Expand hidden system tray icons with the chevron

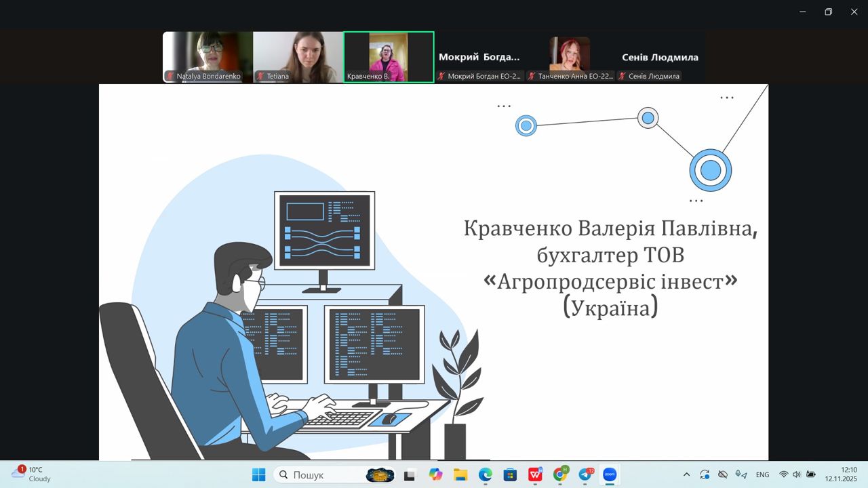pyautogui.click(x=687, y=474)
